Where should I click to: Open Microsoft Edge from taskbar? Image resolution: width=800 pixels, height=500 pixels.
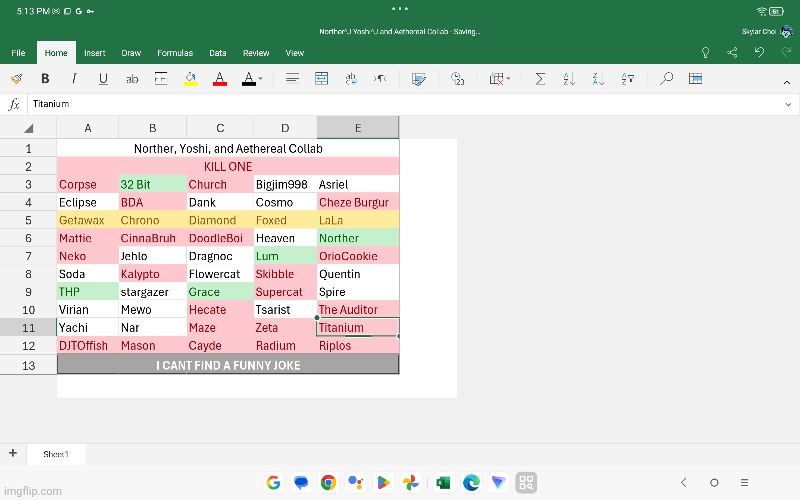[x=471, y=482]
